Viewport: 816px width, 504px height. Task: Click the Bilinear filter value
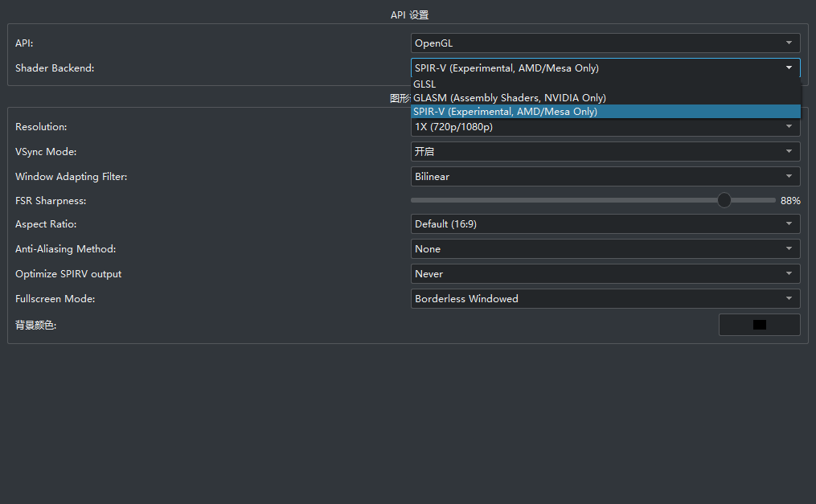point(433,176)
